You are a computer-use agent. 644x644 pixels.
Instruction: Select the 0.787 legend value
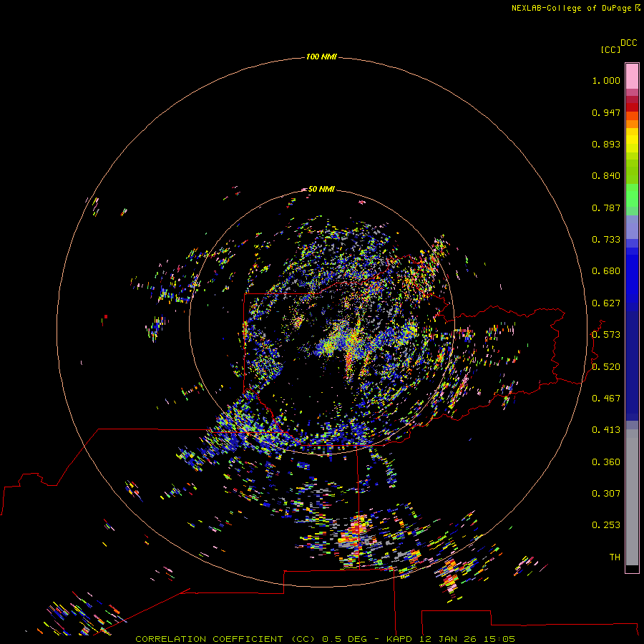coord(606,208)
